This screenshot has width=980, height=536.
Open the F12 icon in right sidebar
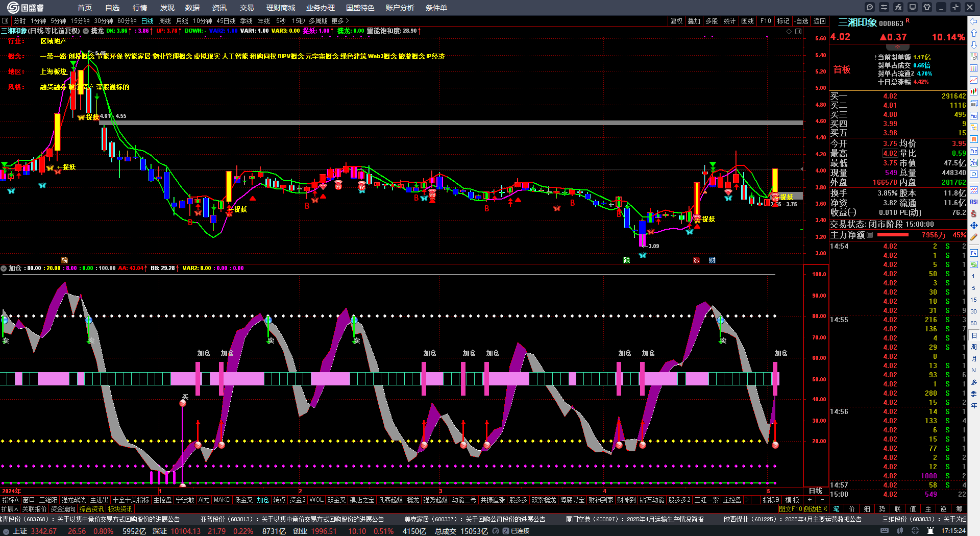coord(974,151)
